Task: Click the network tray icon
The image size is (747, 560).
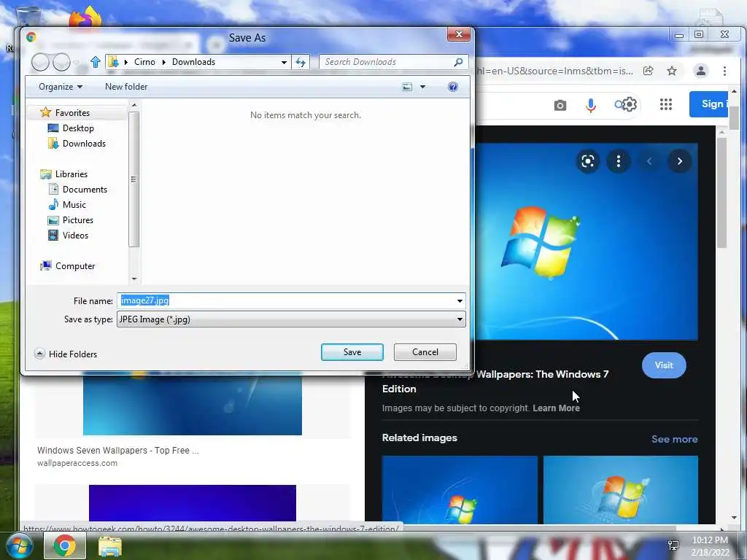Action: pos(673,545)
